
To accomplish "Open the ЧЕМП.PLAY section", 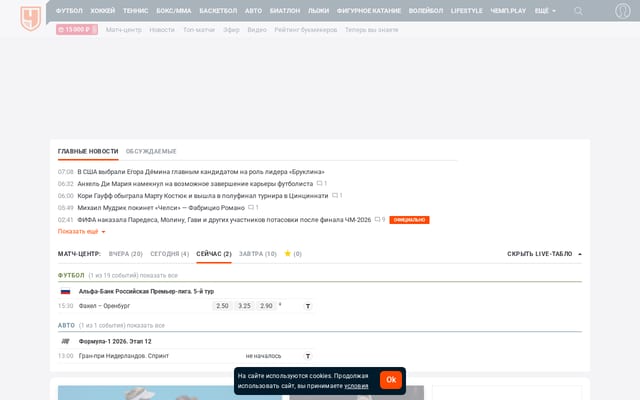I will click(x=508, y=11).
